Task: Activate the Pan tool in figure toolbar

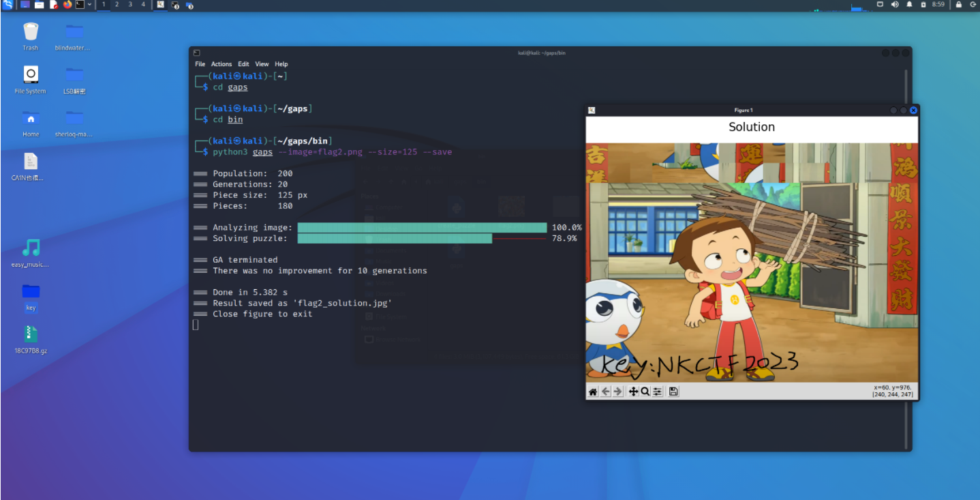Action: (633, 392)
